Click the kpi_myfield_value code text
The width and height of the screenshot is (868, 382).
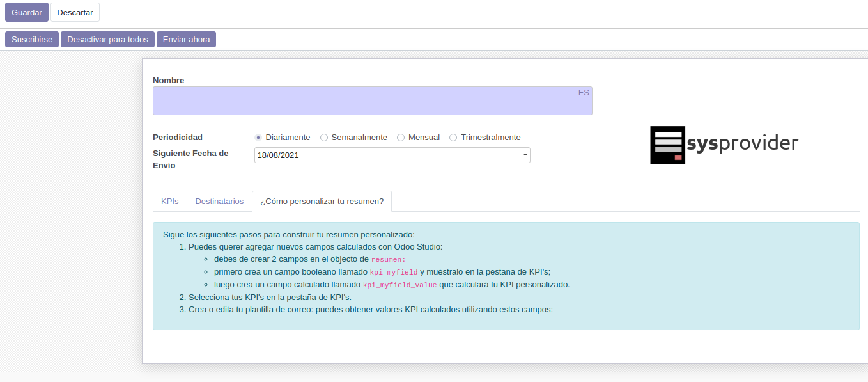click(x=399, y=285)
